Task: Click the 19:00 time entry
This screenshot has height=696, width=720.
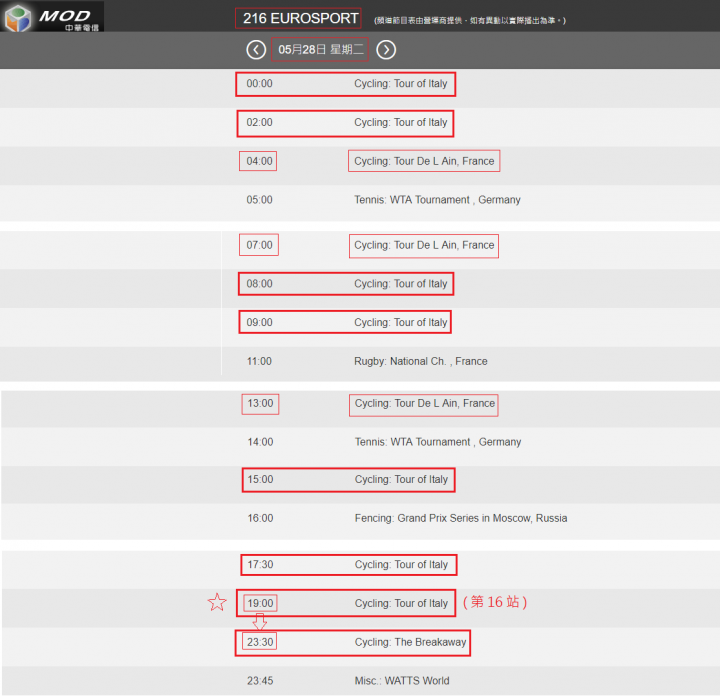Action: [260, 603]
